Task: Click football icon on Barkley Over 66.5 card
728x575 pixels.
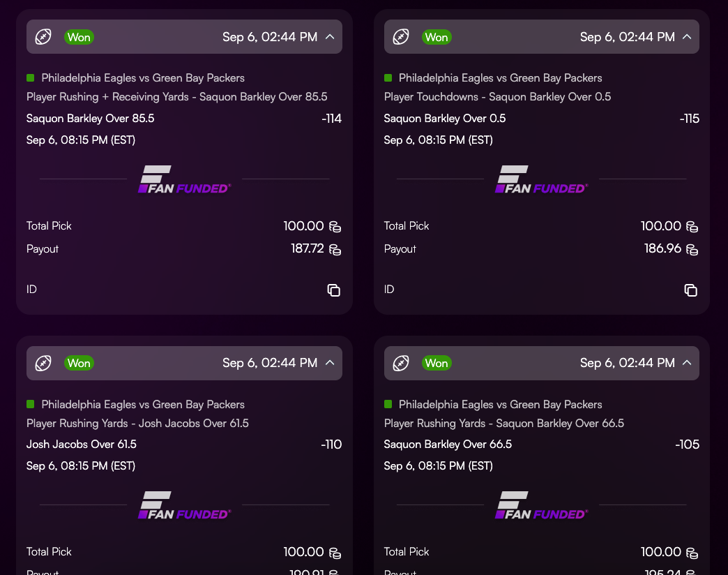Action: click(x=401, y=363)
